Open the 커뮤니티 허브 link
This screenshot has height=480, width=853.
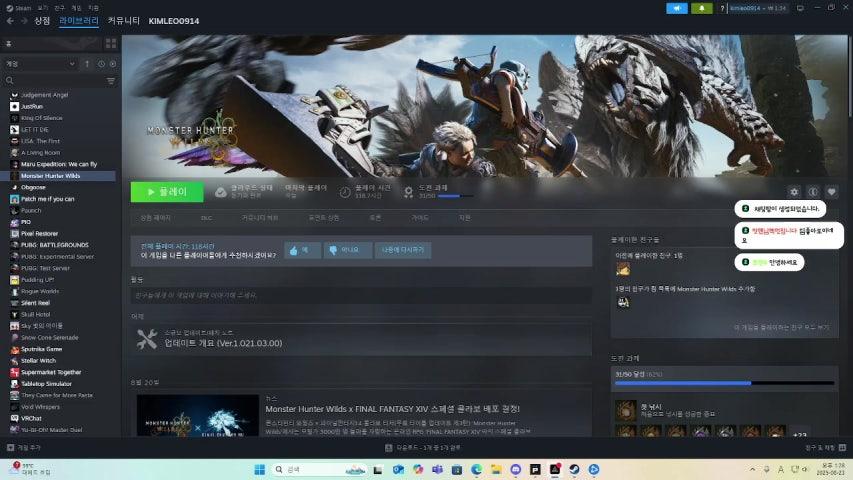pos(259,218)
